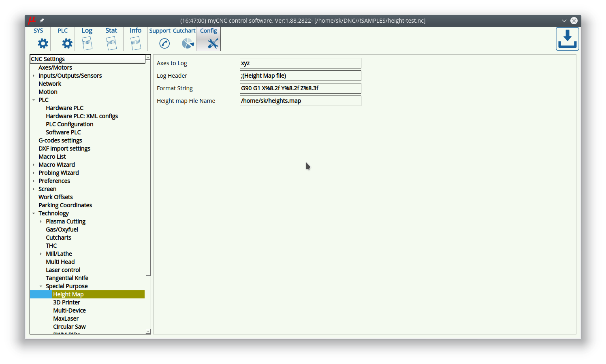Open the Cutchart pie chart icon

(x=187, y=43)
